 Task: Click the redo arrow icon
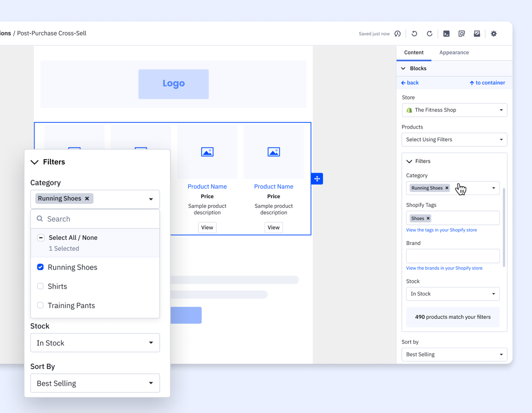point(430,34)
